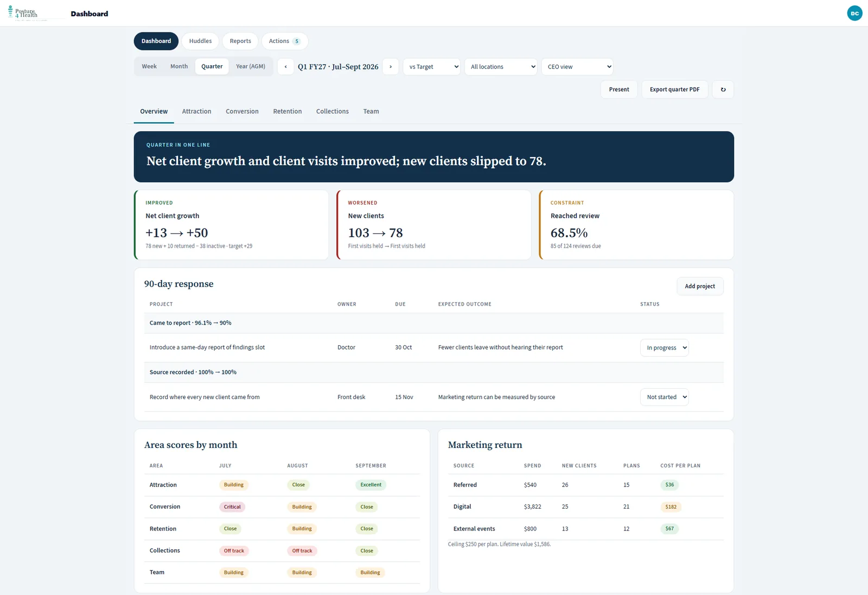This screenshot has height=595, width=868.
Task: Open the vs Target comparison dropdown
Action: (x=432, y=67)
